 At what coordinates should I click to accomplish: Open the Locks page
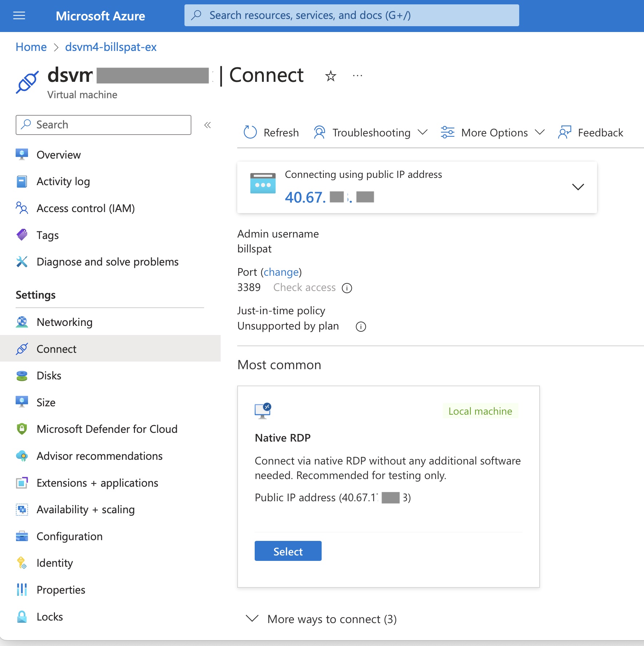click(x=50, y=617)
